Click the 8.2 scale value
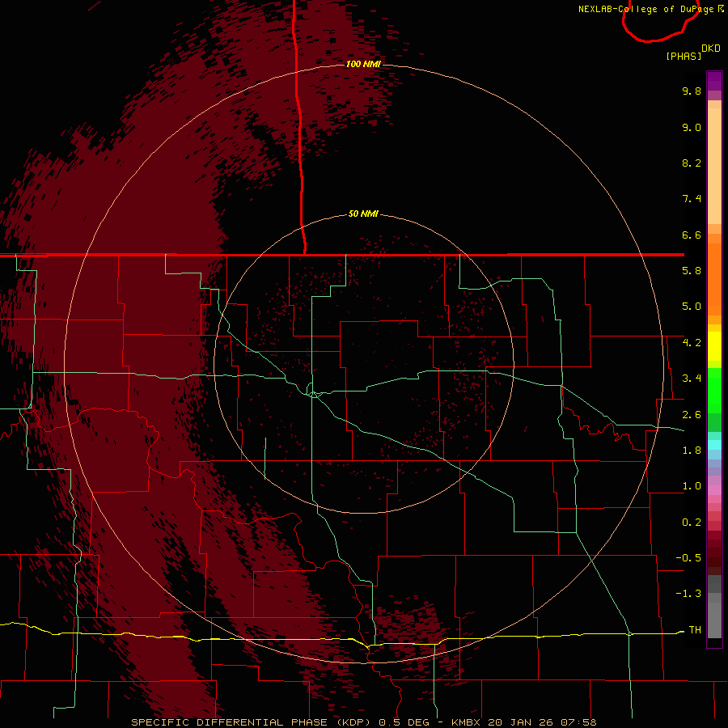The height and width of the screenshot is (728, 728). pos(692,163)
